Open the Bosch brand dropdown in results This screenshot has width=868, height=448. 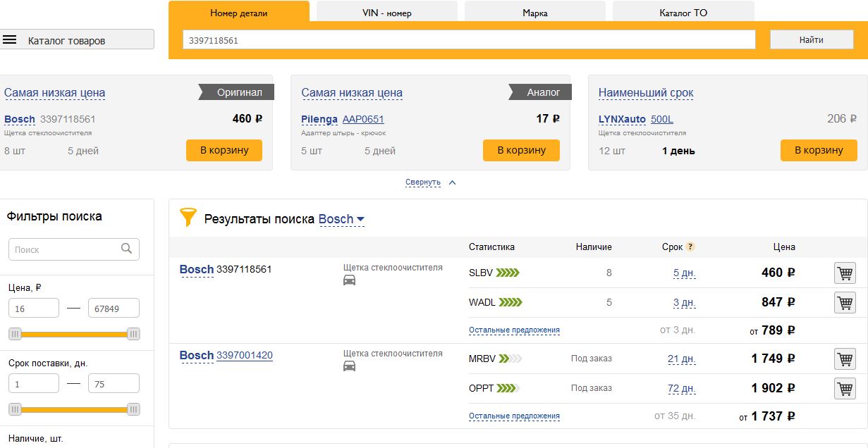click(x=342, y=219)
